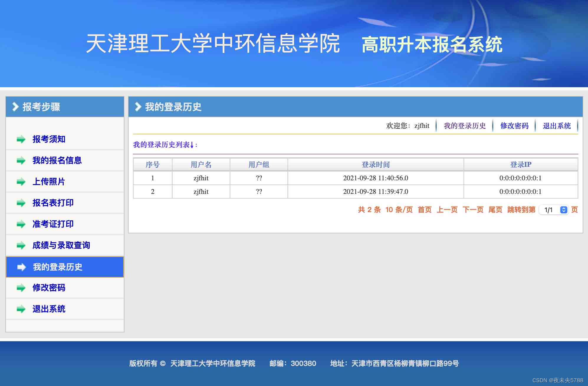The image size is (588, 386).
Task: Click login time 2021-09-28 11:39:47.0
Action: pos(376,192)
